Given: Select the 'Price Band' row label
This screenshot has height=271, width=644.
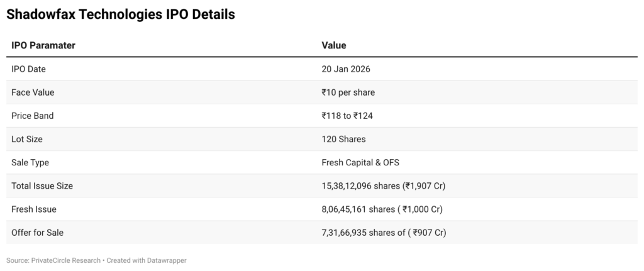Looking at the screenshot, I should coord(33,116).
